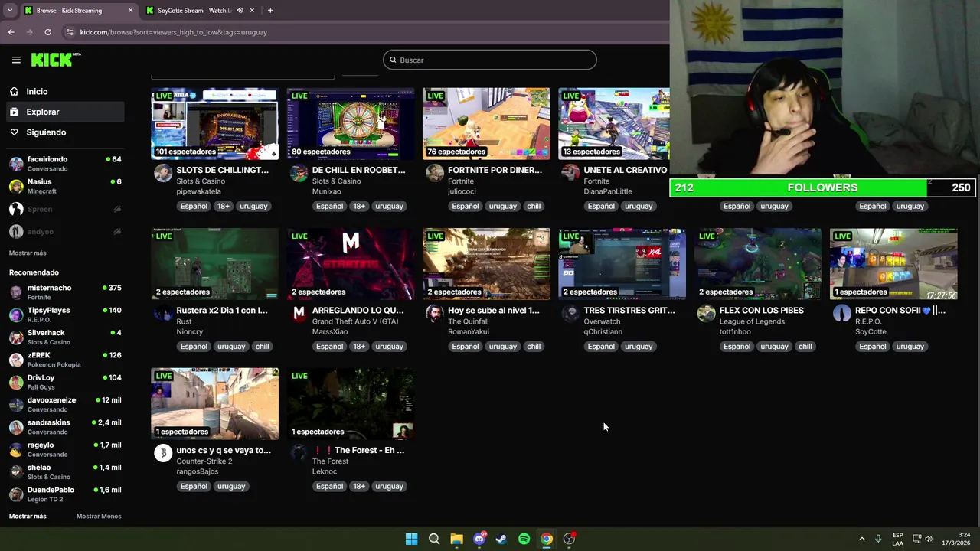The height and width of the screenshot is (551, 980).
Task: Click DuendePablo avatar in recommended
Action: tap(16, 494)
